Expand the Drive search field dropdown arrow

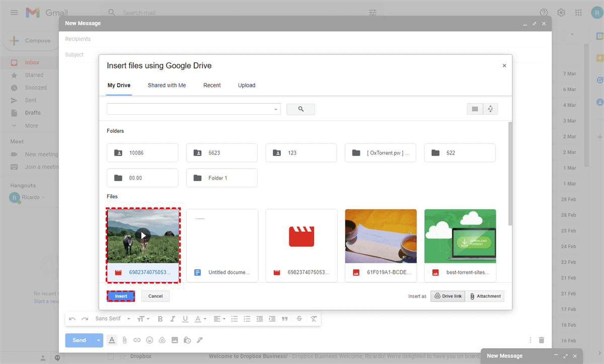click(x=276, y=109)
